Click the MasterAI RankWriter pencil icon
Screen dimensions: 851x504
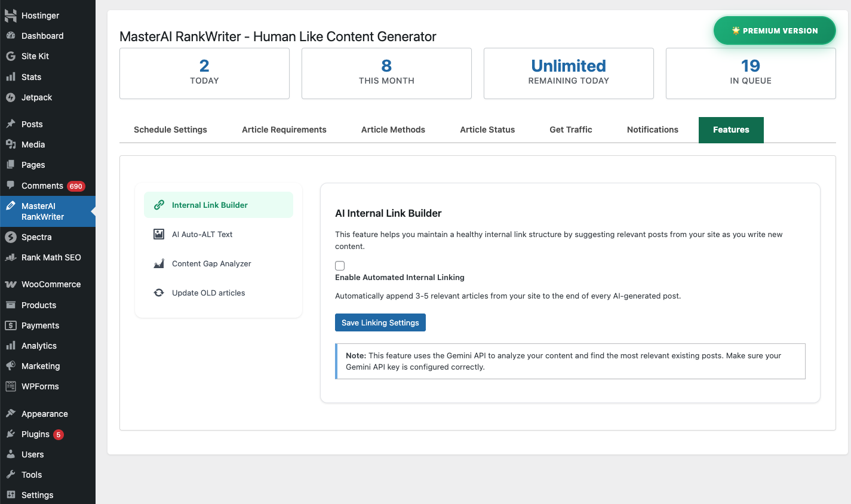[x=11, y=206]
